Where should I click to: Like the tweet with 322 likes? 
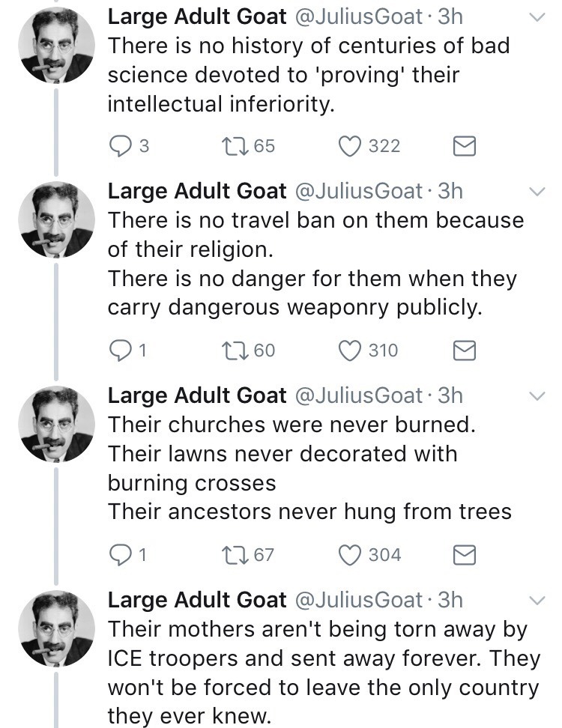[349, 146]
